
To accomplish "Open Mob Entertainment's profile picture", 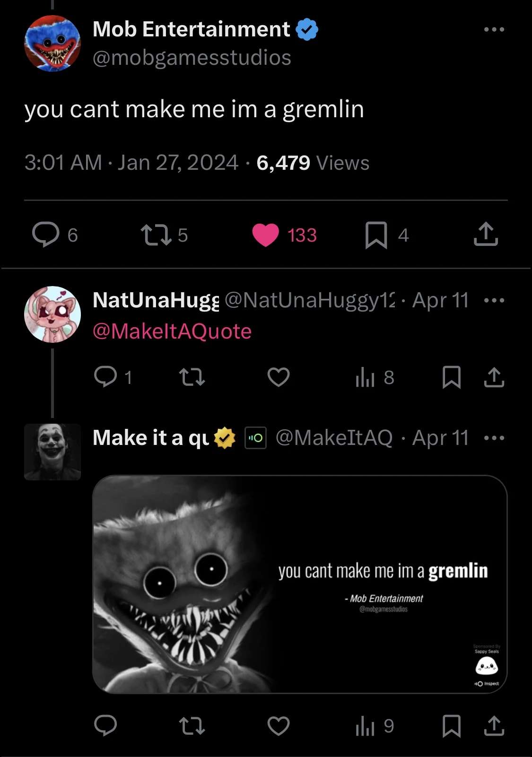I will [52, 44].
